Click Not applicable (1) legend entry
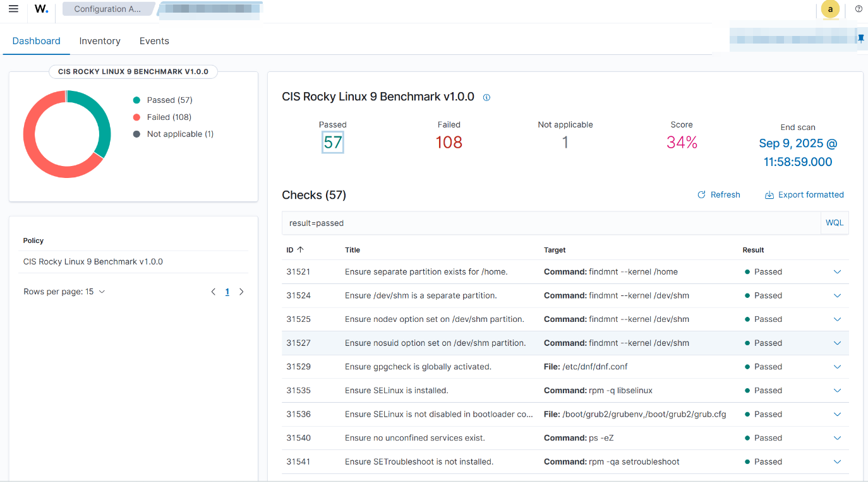 click(x=174, y=134)
